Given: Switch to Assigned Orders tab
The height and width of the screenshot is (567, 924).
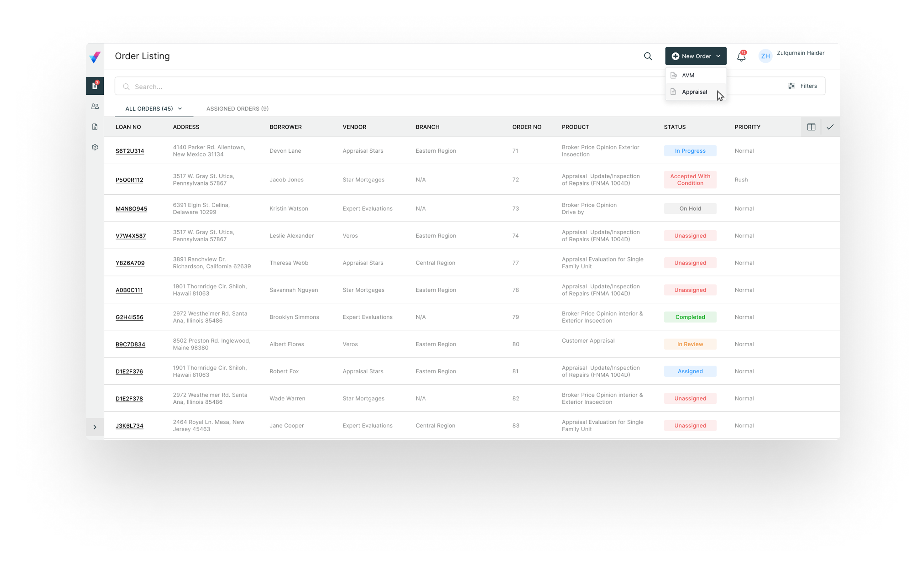Looking at the screenshot, I should [238, 108].
